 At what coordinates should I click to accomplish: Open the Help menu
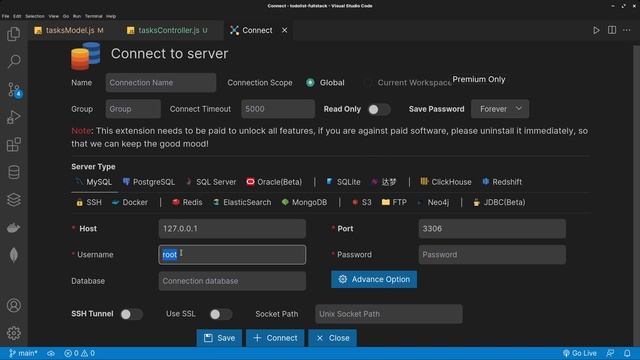(x=111, y=16)
